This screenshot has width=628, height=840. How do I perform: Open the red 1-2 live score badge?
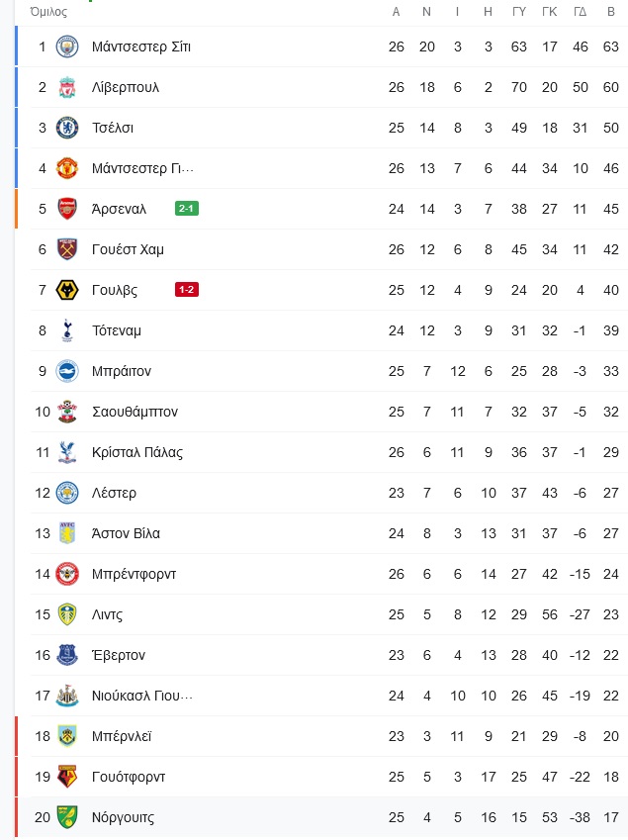pos(187,290)
